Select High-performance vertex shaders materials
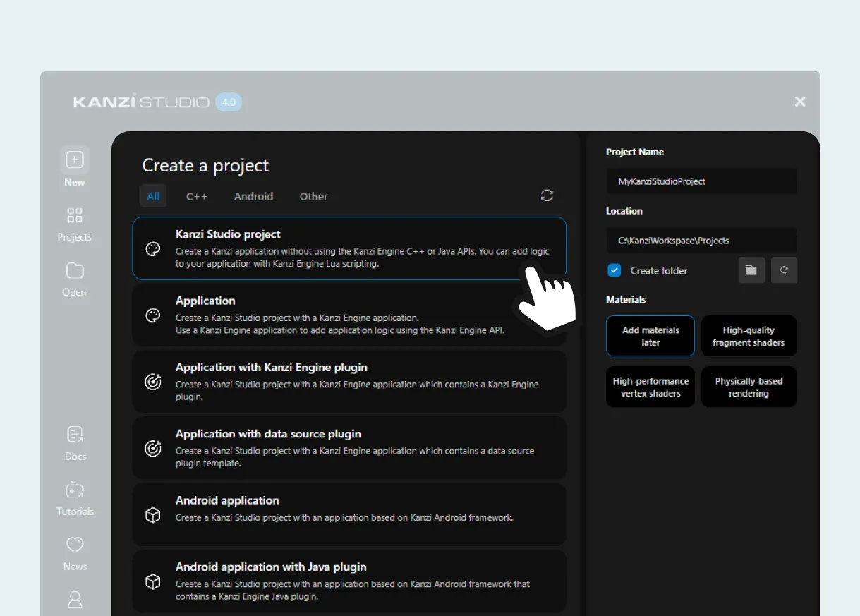The height and width of the screenshot is (616, 860). (650, 387)
